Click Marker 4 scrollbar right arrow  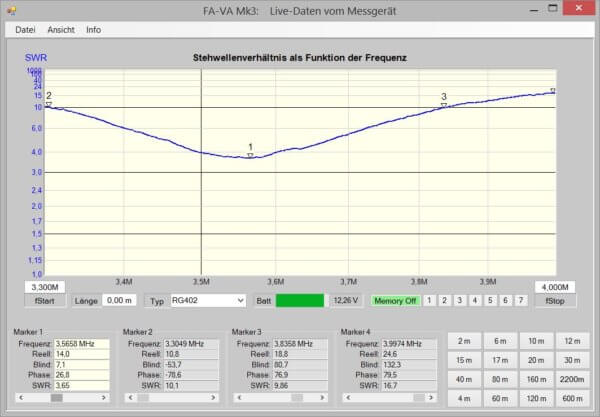coord(431,398)
